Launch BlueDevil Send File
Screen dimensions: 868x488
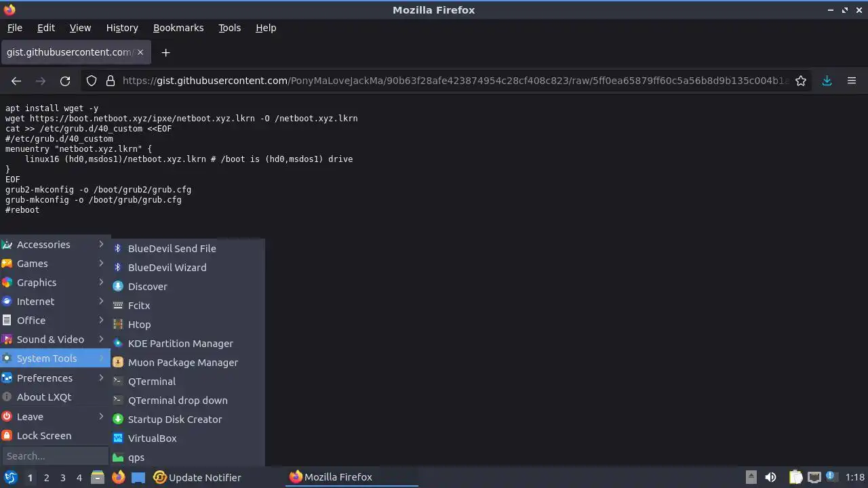188,249
